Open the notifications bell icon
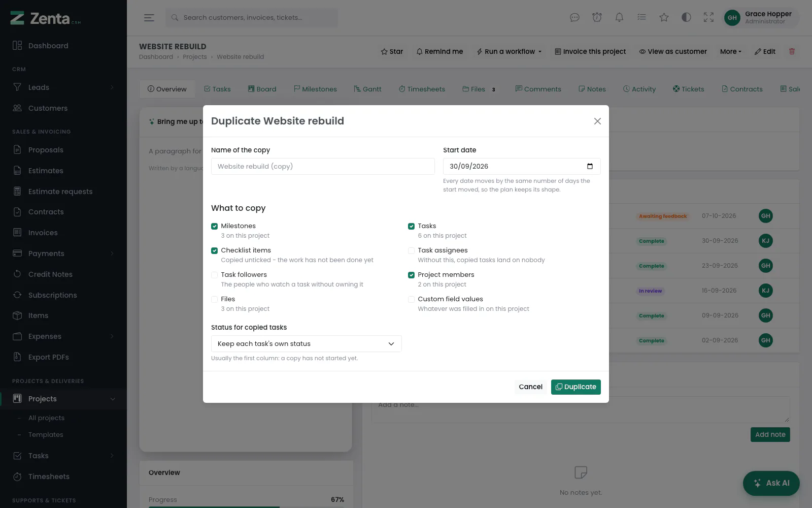Screen dimensions: 812x508 tap(619, 18)
